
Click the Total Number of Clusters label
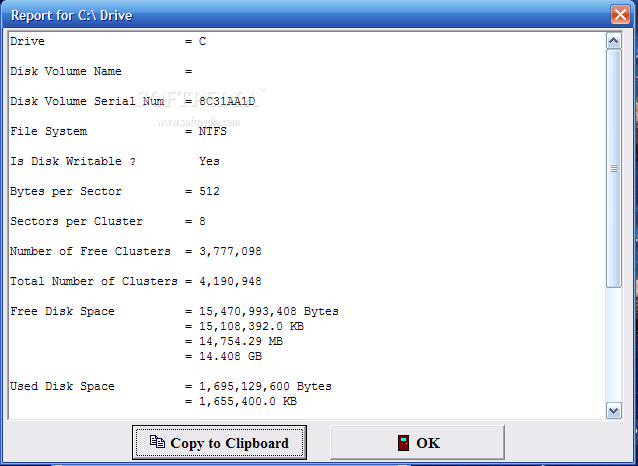pos(94,282)
